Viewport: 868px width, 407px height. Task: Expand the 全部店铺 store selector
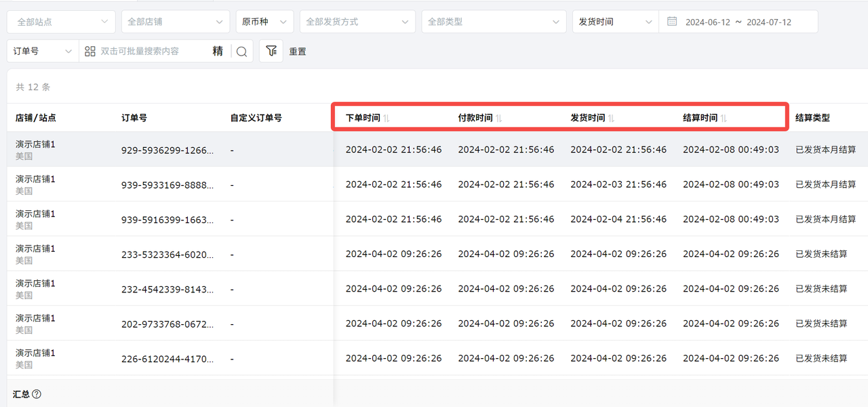(176, 22)
